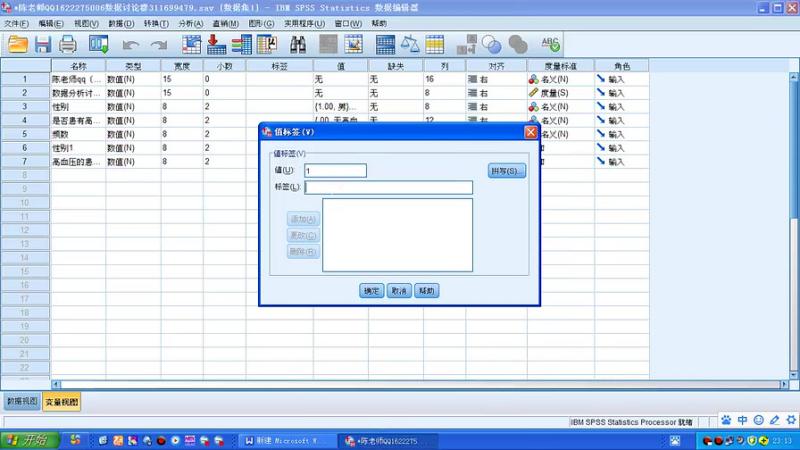Click the Role column header
The width and height of the screenshot is (800, 450).
coord(621,66)
